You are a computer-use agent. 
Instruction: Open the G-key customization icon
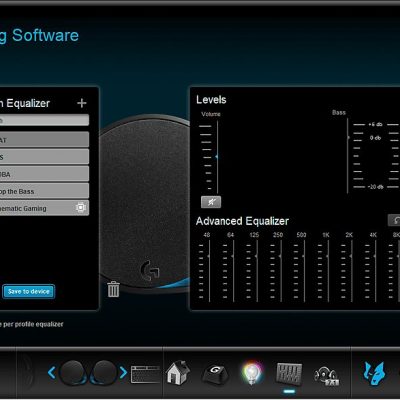[x=215, y=373]
